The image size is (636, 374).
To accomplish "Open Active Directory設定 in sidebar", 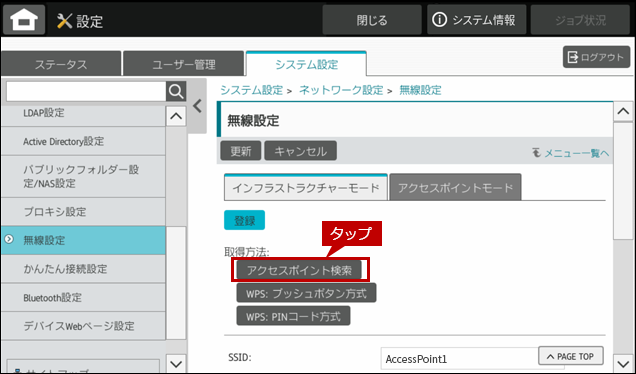I will click(83, 141).
